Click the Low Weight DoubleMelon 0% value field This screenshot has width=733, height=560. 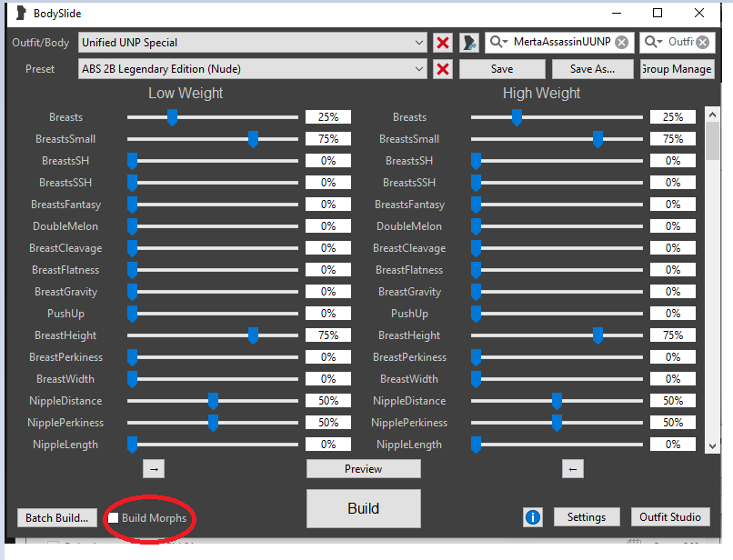(x=328, y=226)
